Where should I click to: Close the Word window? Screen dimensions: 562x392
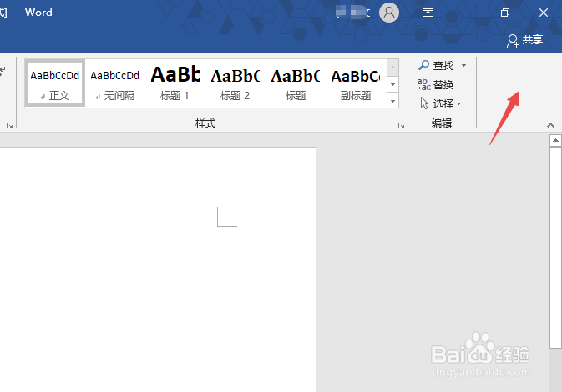(544, 13)
